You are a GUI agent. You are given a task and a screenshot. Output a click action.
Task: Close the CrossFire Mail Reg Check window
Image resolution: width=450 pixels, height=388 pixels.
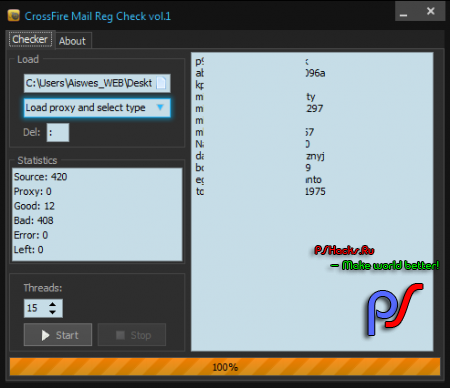pyautogui.click(x=430, y=11)
